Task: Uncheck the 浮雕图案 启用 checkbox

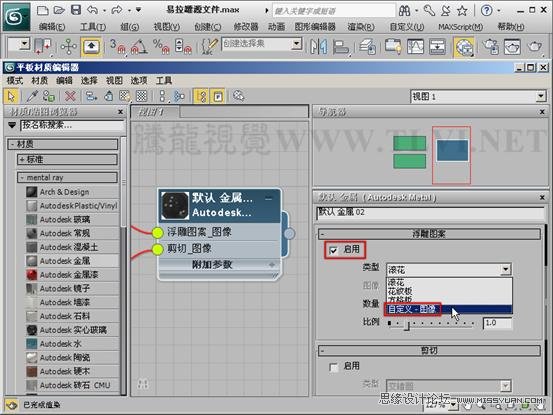Action: 333,250
